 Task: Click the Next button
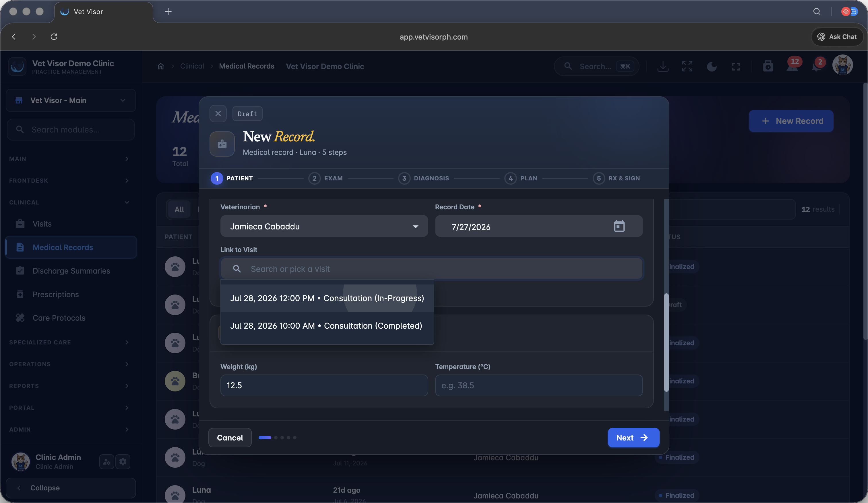(633, 437)
